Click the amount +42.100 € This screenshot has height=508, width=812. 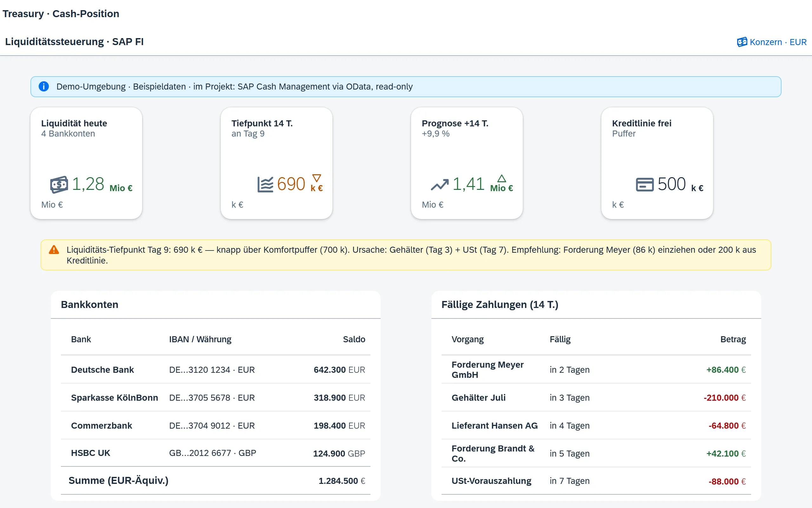(726, 454)
